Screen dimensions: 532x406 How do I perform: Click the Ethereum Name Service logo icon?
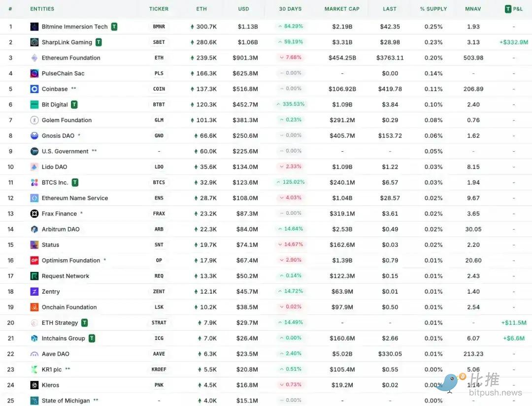[34, 198]
